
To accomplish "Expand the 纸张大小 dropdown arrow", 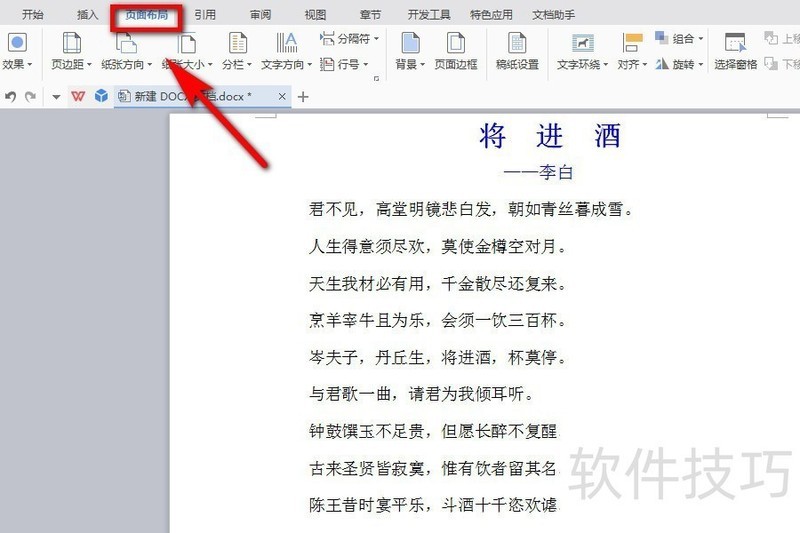I will click(x=210, y=65).
